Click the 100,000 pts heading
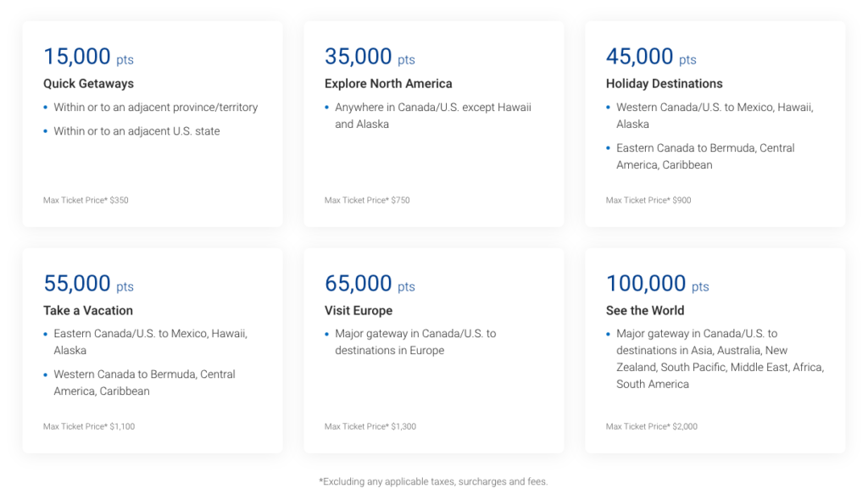Image resolution: width=868 pixels, height=494 pixels. (657, 284)
